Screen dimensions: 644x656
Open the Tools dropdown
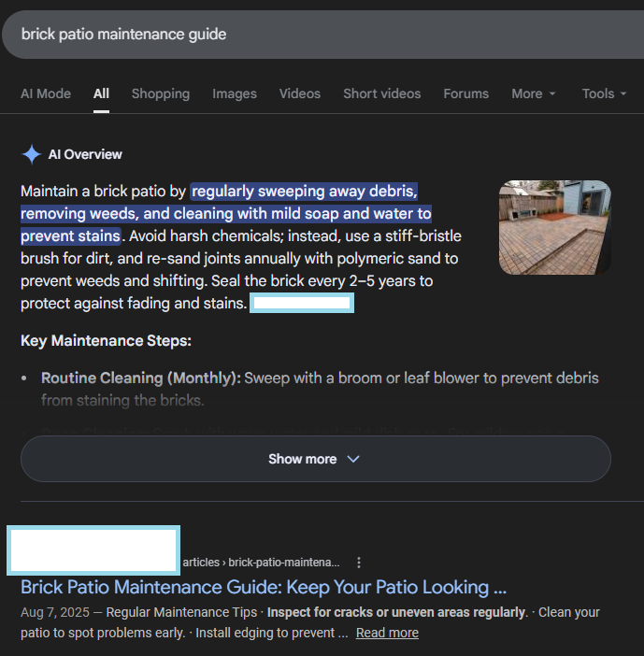[604, 93]
